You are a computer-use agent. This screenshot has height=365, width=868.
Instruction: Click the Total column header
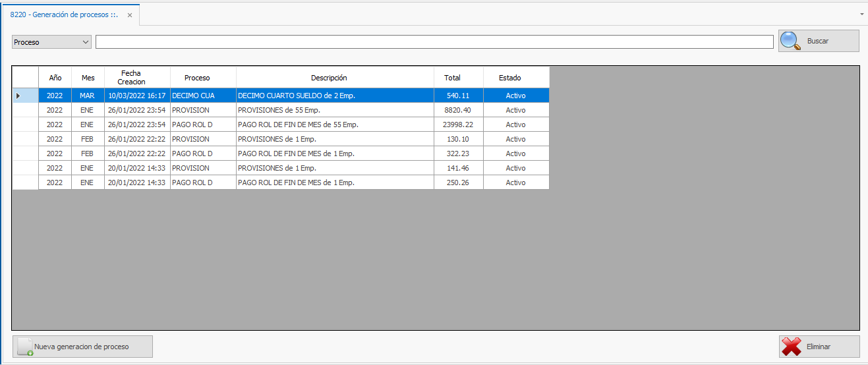[x=458, y=78]
